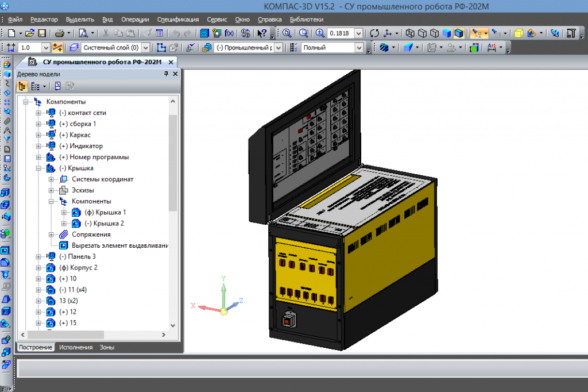Click the green-blue block icon

click(474, 47)
